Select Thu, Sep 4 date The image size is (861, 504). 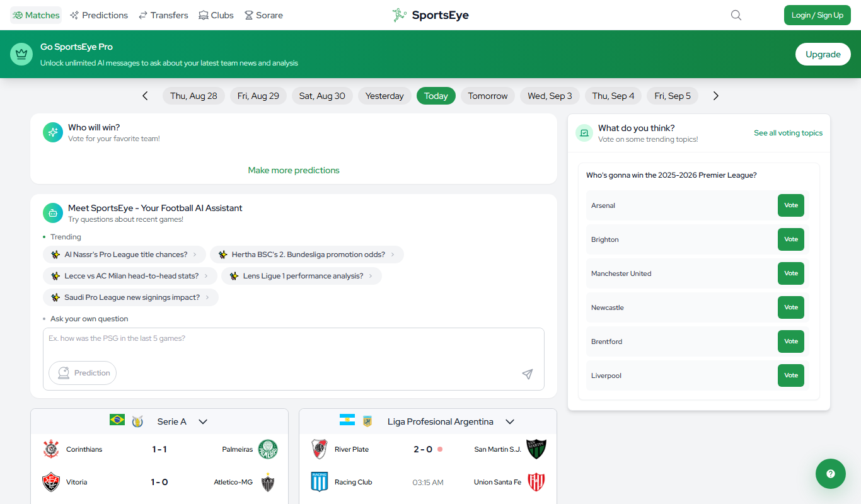tap(613, 96)
